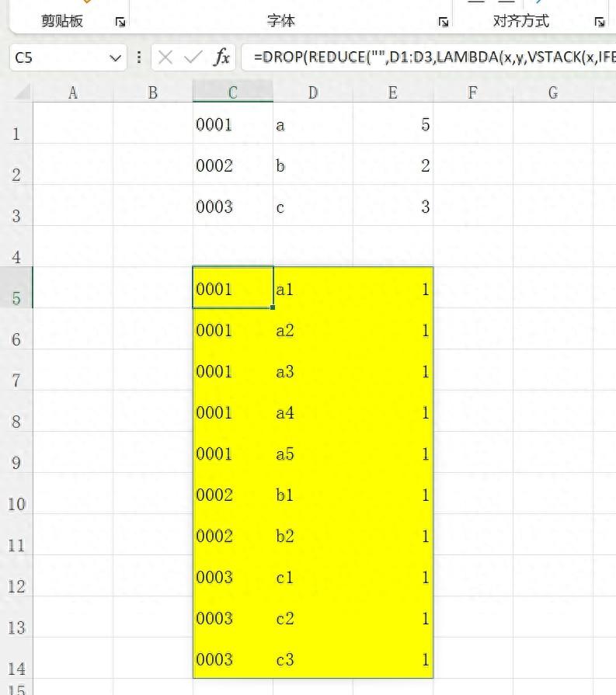Select row 10 header
This screenshot has width=616, height=695.
pos(16,493)
